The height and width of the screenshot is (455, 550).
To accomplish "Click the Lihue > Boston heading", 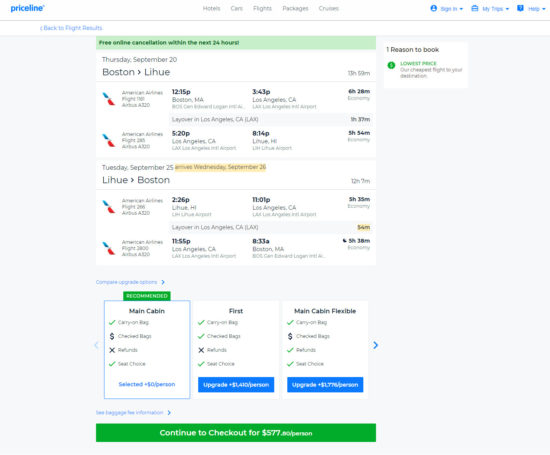I will click(x=136, y=180).
